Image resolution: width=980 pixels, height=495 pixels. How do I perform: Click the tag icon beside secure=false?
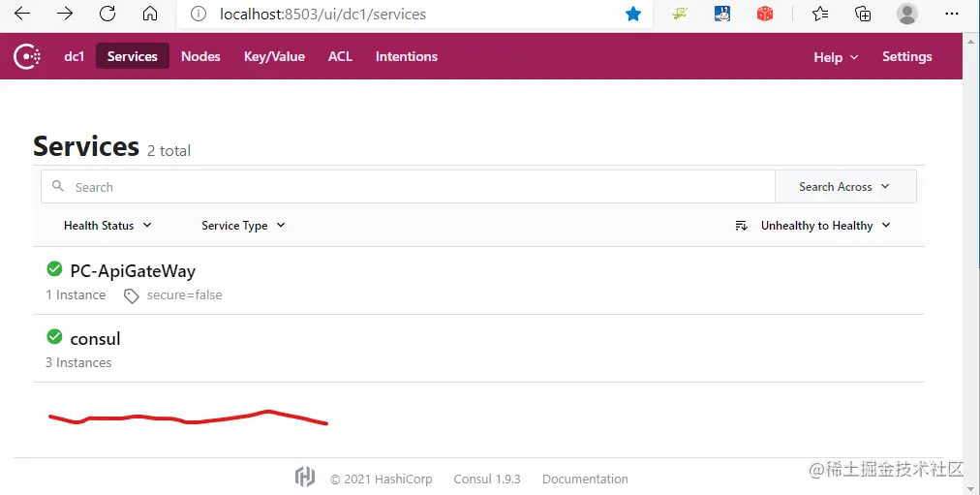pyautogui.click(x=132, y=295)
